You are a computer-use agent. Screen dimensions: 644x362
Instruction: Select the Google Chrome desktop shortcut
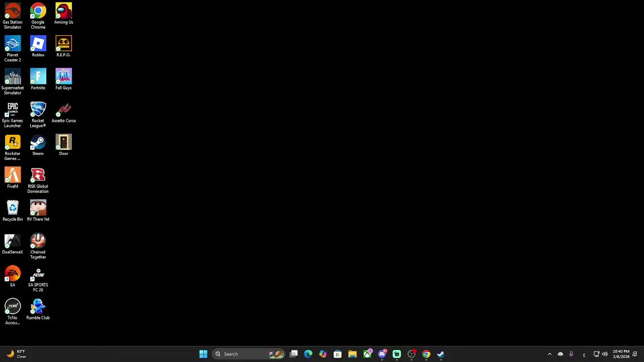point(38,16)
